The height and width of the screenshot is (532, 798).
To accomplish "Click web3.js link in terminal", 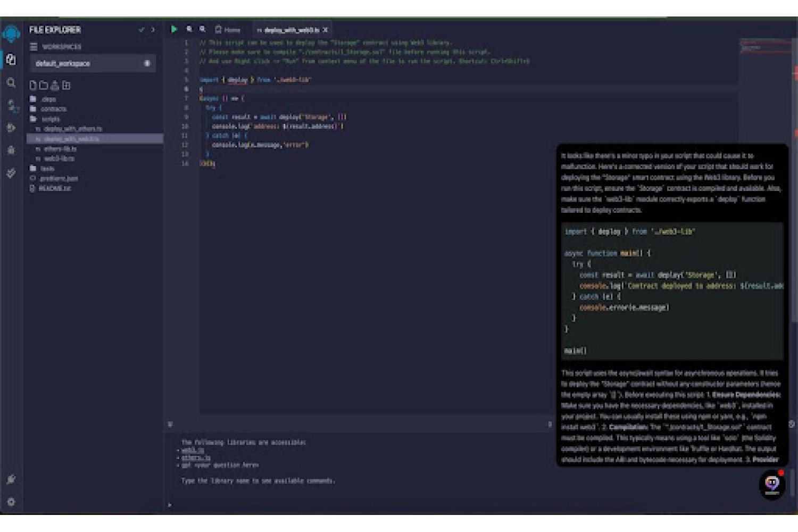I will tap(192, 450).
